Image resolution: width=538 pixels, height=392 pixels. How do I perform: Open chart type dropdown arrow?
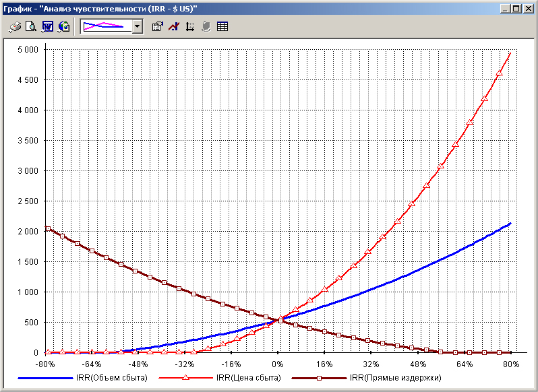pos(138,27)
